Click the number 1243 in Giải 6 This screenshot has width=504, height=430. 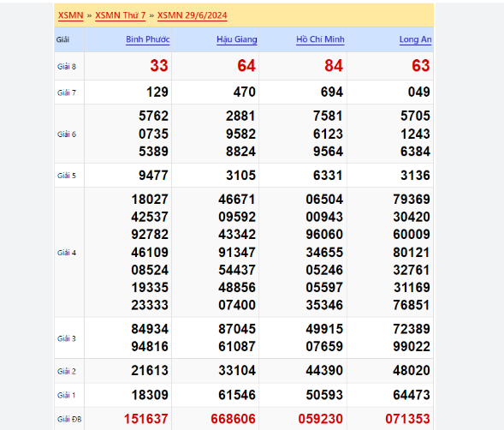pos(415,134)
